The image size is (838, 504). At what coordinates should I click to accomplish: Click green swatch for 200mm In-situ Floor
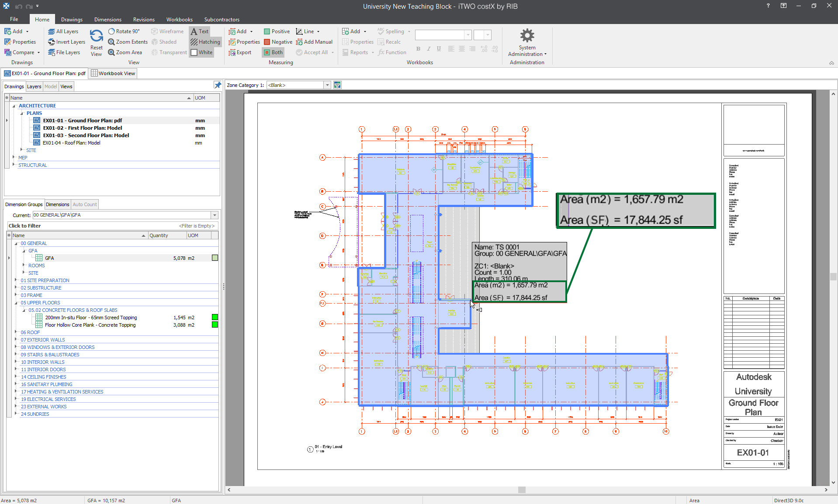click(x=215, y=318)
